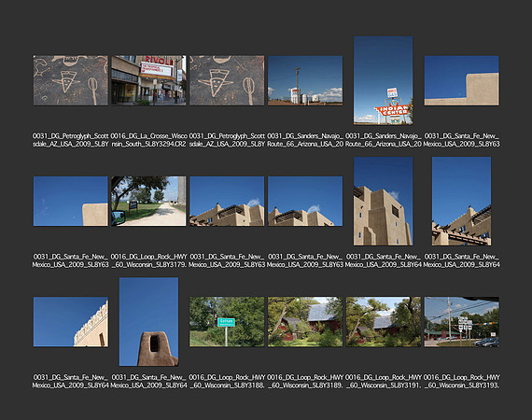532x420 pixels.
Task: Select the Rivoli theater marquee thumbnail
Action: tap(148, 80)
